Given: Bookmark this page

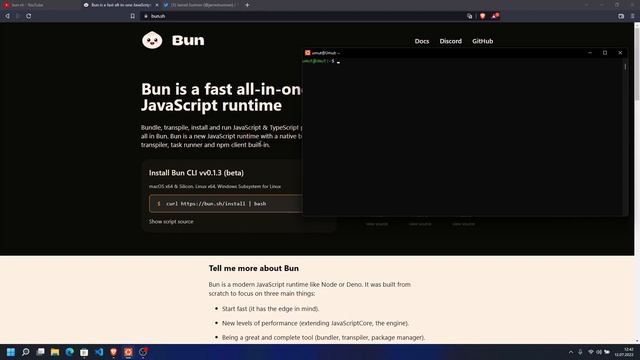Looking at the screenshot, I should (x=133, y=16).
